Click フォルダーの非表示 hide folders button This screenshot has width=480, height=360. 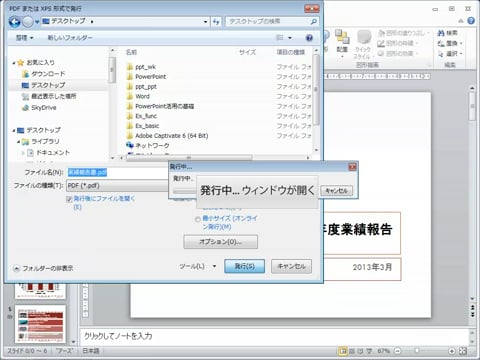43,268
